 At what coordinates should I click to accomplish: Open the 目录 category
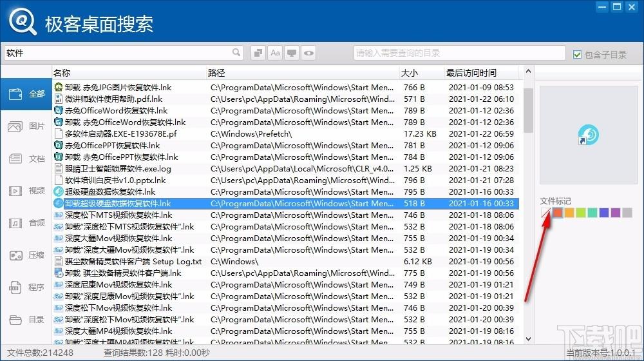pos(26,320)
